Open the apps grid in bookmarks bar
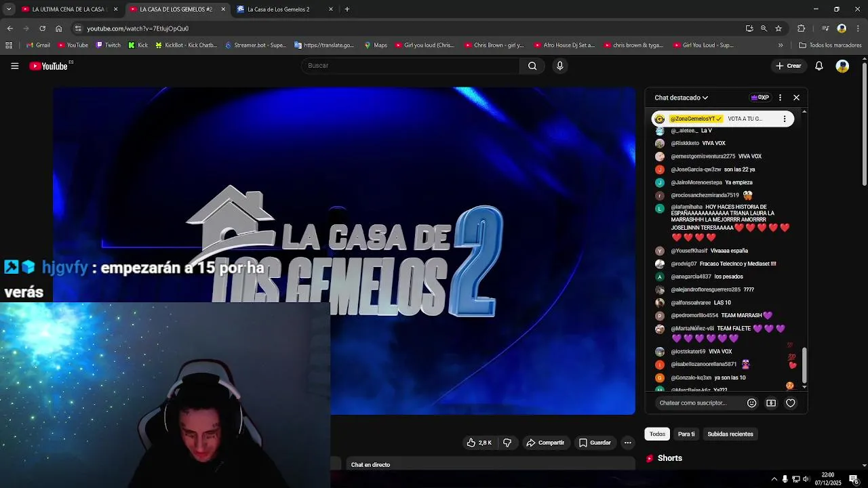The width and height of the screenshot is (868, 488). click(x=9, y=45)
